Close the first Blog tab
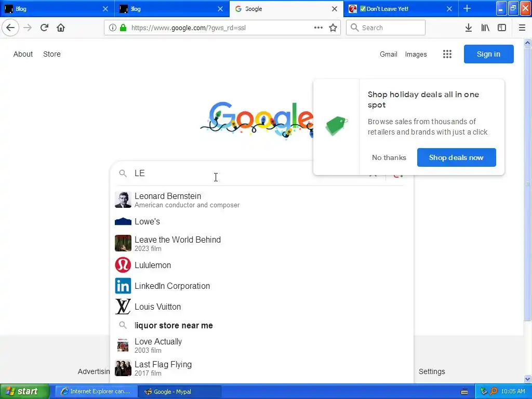Image resolution: width=532 pixels, height=399 pixels. (x=105, y=9)
